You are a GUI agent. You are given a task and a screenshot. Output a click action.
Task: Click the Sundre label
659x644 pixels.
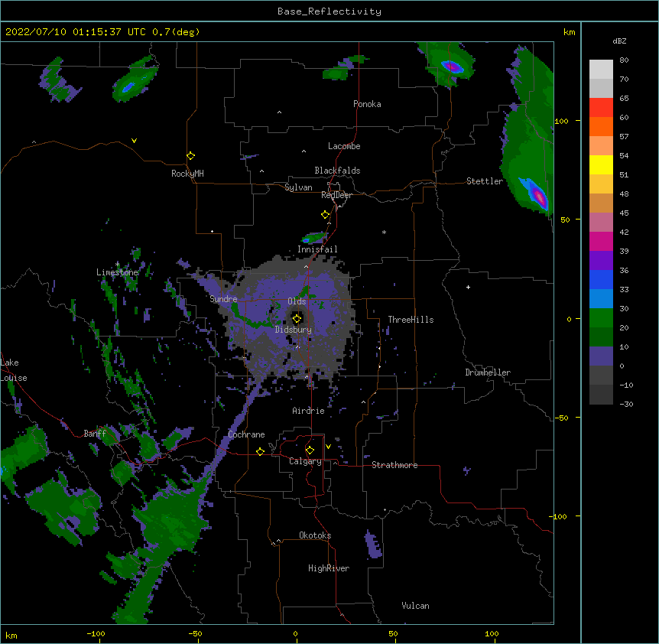tap(223, 299)
